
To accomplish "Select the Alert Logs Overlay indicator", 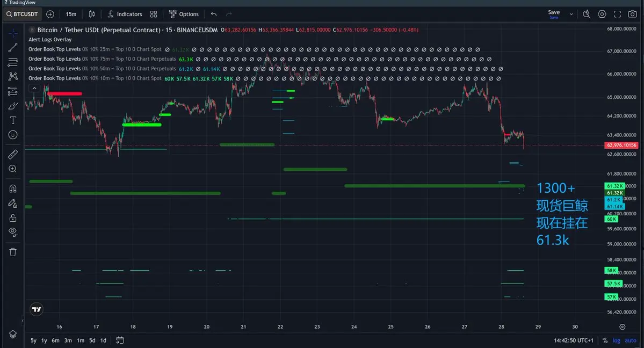I will (50, 39).
